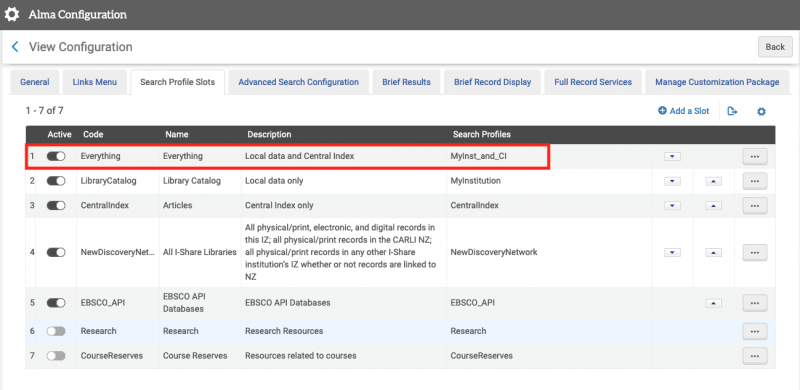Image resolution: width=800 pixels, height=390 pixels.
Task: Open table settings gear icon
Action: 761,111
